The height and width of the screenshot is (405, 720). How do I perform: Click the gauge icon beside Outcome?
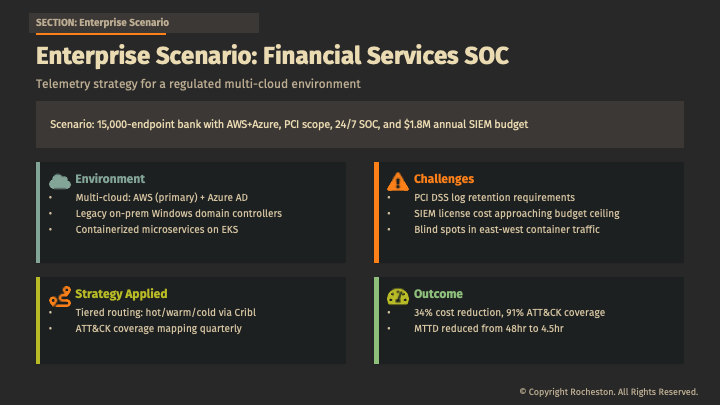397,296
